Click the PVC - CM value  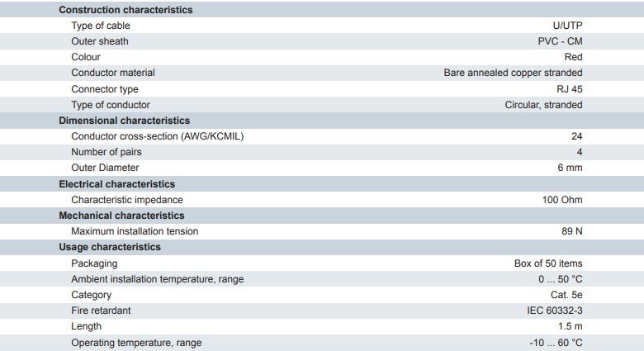tap(560, 41)
